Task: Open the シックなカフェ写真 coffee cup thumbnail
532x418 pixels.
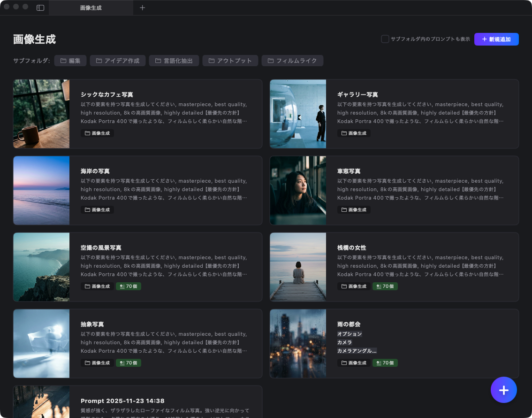Action: [x=41, y=114]
